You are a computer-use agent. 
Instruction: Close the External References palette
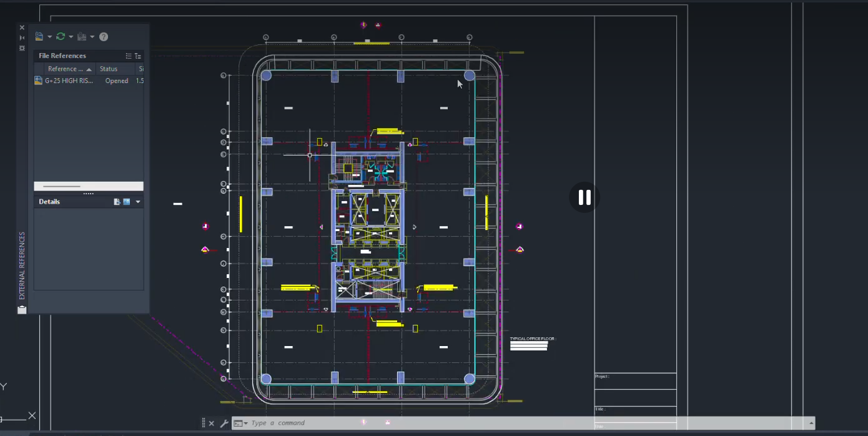coord(22,27)
